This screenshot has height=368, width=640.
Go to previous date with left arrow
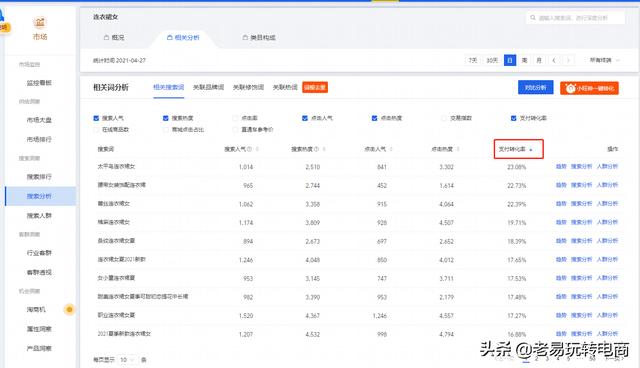(x=553, y=60)
